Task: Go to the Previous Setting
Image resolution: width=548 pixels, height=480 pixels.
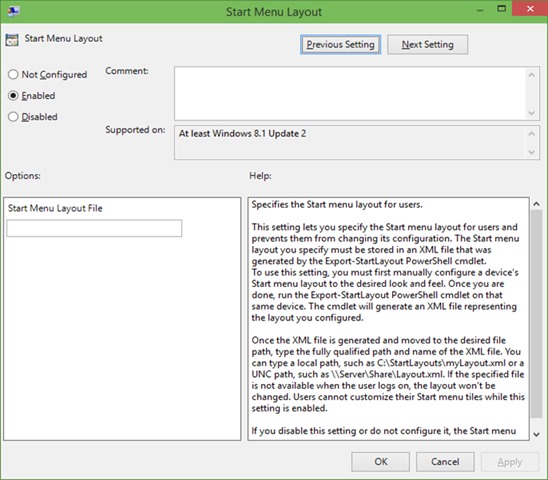Action: pyautogui.click(x=340, y=44)
